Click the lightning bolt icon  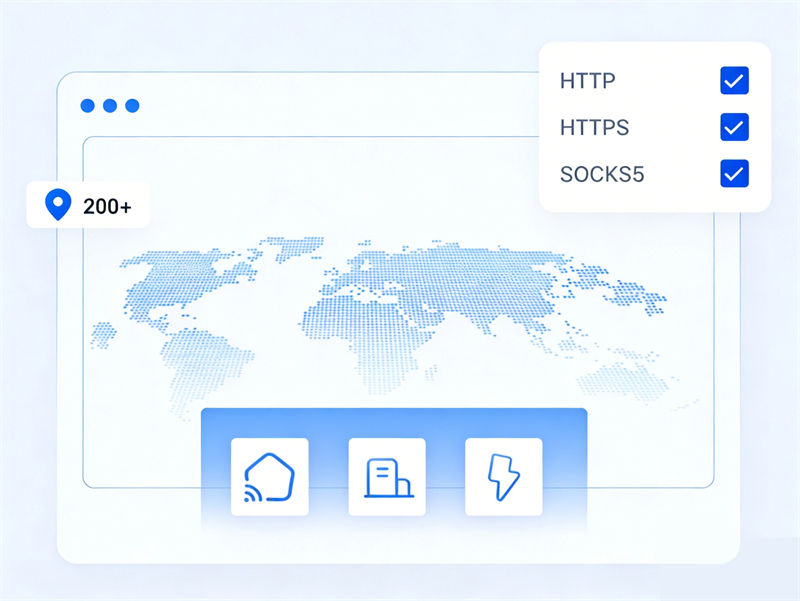[503, 477]
